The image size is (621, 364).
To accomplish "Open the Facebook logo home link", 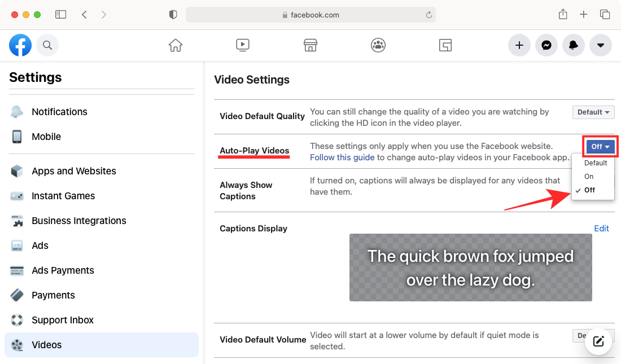I will click(x=20, y=45).
